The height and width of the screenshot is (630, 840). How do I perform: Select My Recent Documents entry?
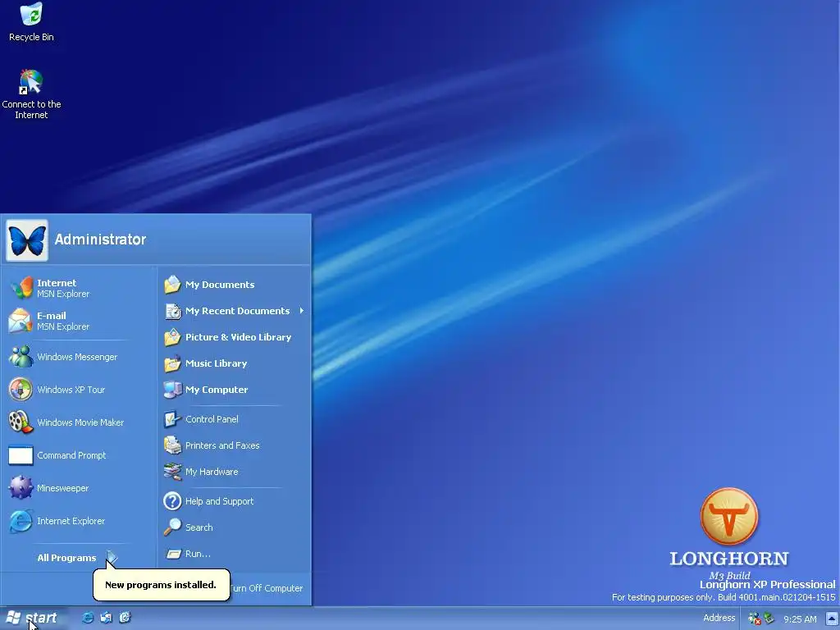point(235,311)
